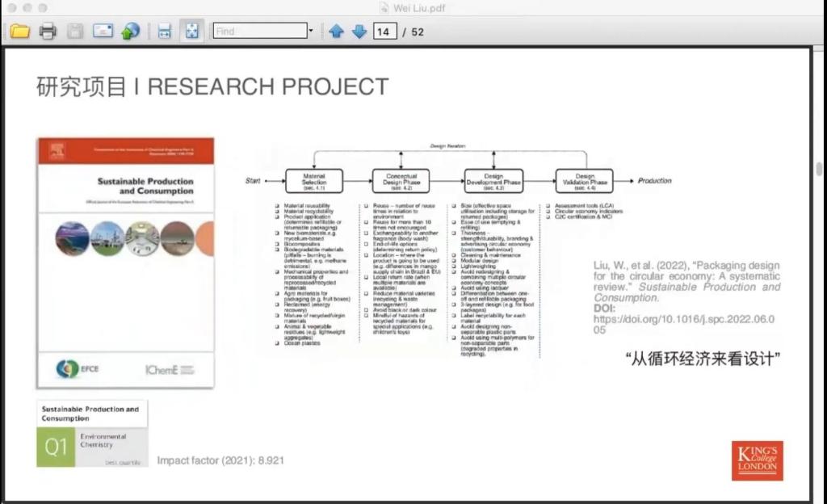Click the Email document envelope icon
Image resolution: width=827 pixels, height=504 pixels.
pyautogui.click(x=103, y=31)
